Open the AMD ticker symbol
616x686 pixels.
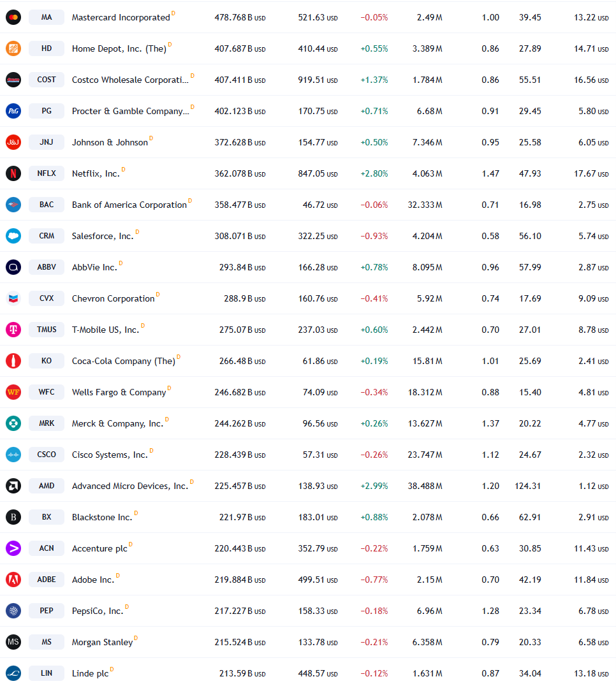(x=47, y=486)
